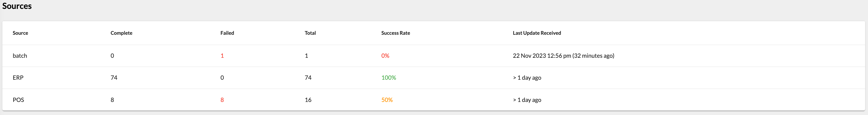Viewport: 868px width, 115px height.
Task: Sort by the Complete column header
Action: (121, 33)
